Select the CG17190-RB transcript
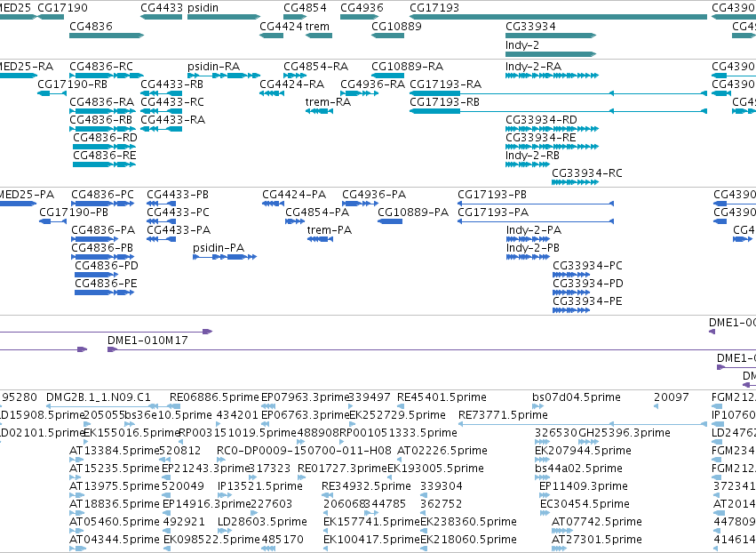 tap(52, 93)
